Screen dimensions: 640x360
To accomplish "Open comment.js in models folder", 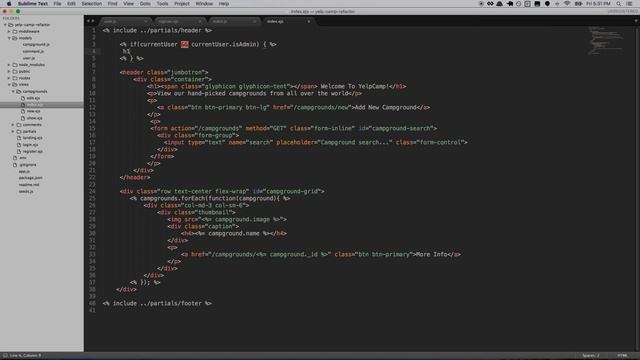I will pyautogui.click(x=33, y=51).
